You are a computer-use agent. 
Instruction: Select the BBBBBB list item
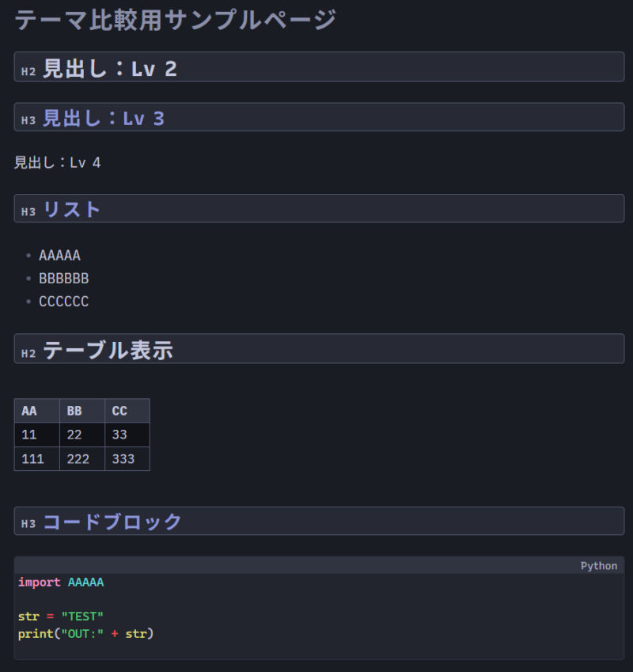(x=63, y=279)
